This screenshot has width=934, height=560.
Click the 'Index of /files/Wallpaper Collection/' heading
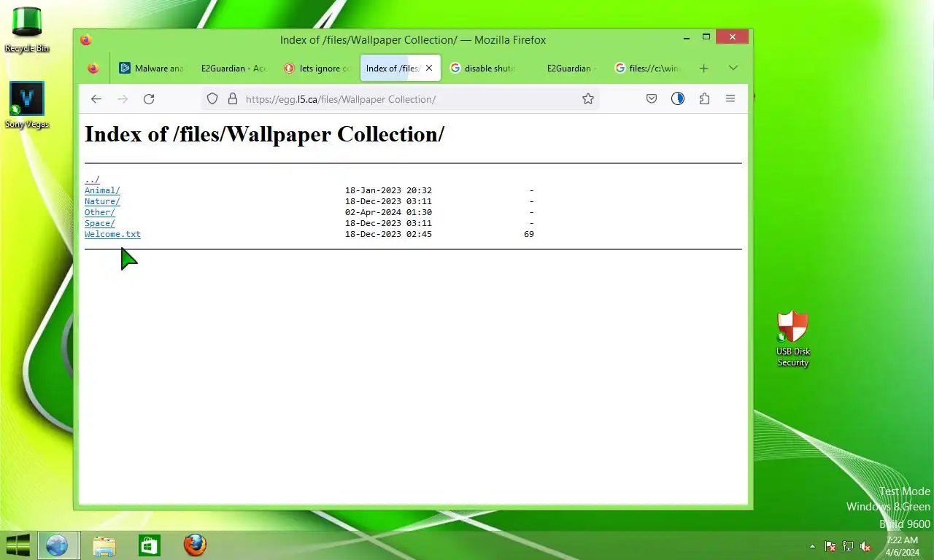pyautogui.click(x=264, y=134)
